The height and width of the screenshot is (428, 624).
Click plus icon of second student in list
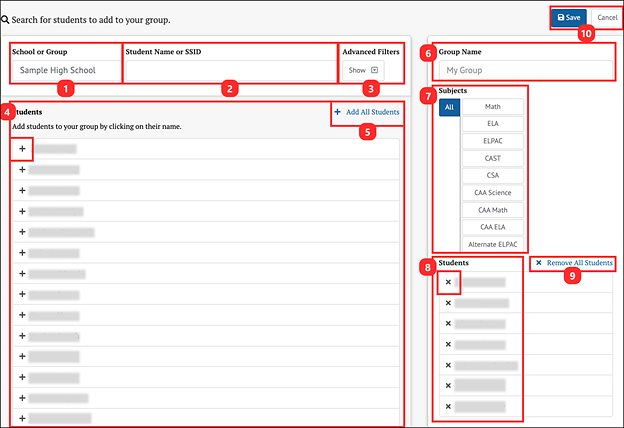tap(22, 169)
